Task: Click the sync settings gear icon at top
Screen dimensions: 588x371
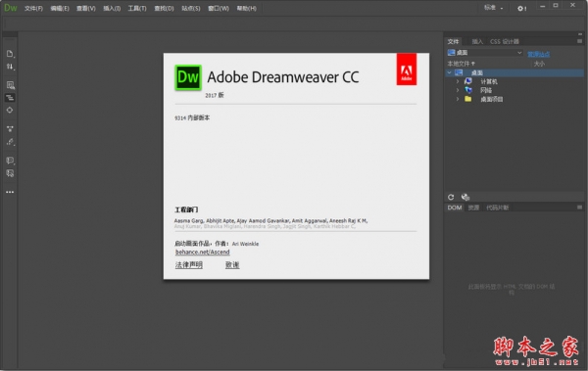Action: click(521, 8)
